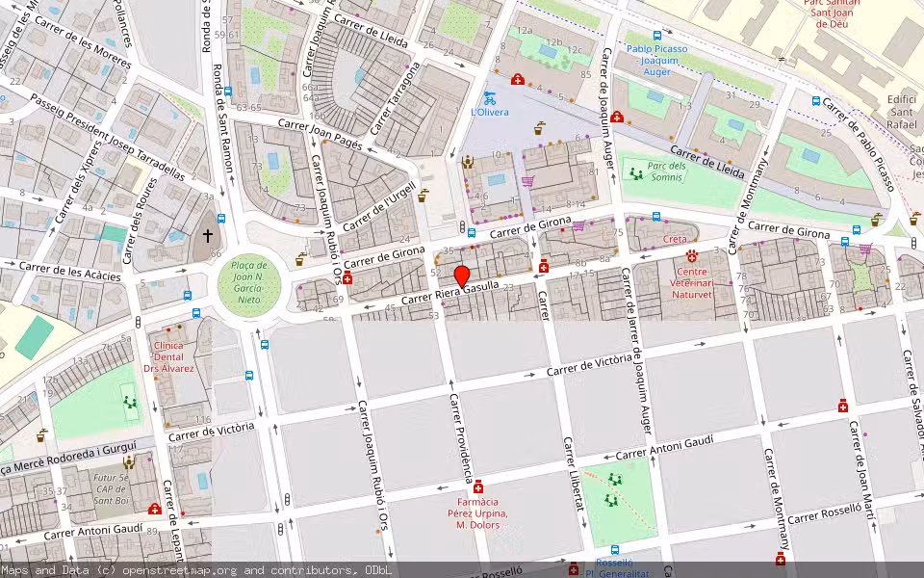This screenshot has width=924, height=578.
Task: Select the Creta label
Action: coord(675,239)
